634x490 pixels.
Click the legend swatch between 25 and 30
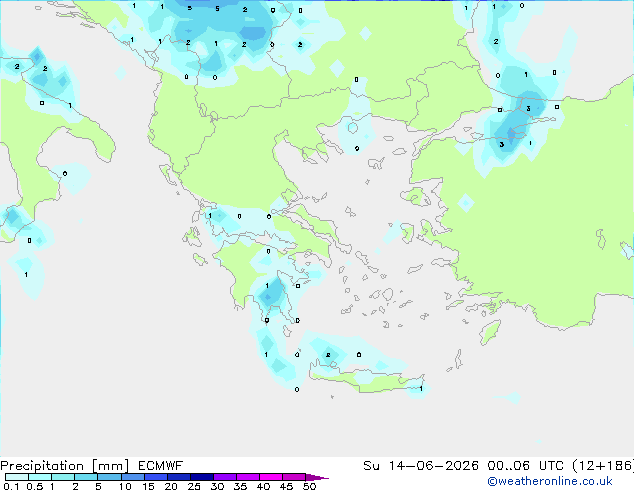coord(202,477)
